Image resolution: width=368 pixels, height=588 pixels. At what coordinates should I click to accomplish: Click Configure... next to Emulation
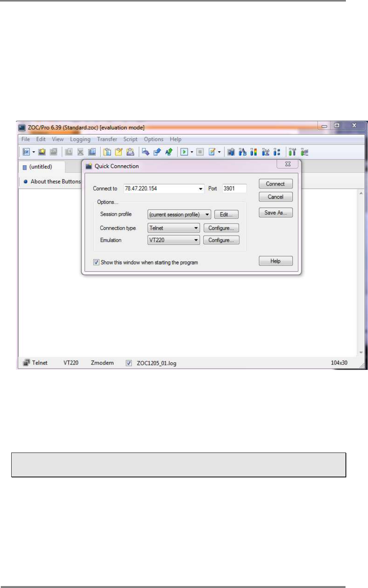coord(221,240)
